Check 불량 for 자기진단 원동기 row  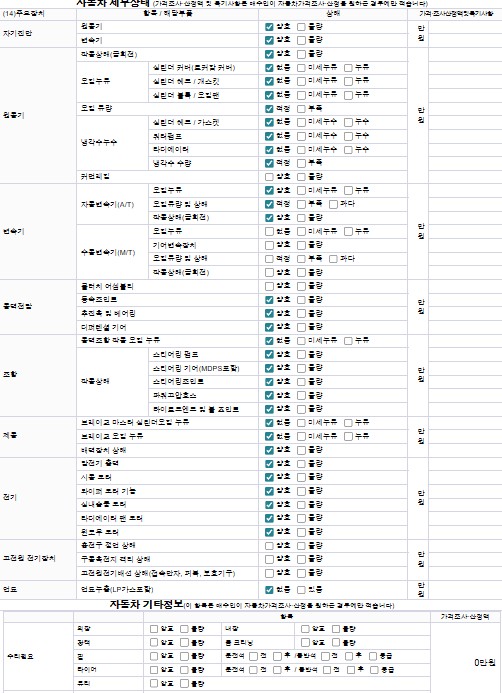(x=301, y=27)
